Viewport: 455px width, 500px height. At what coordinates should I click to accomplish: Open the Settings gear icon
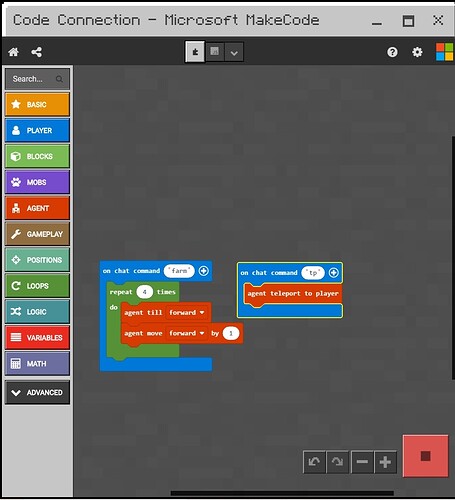tap(417, 52)
